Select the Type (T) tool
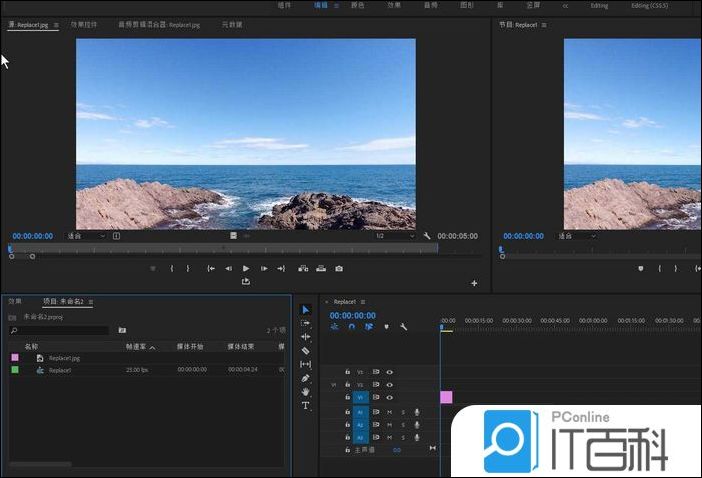 coord(306,406)
